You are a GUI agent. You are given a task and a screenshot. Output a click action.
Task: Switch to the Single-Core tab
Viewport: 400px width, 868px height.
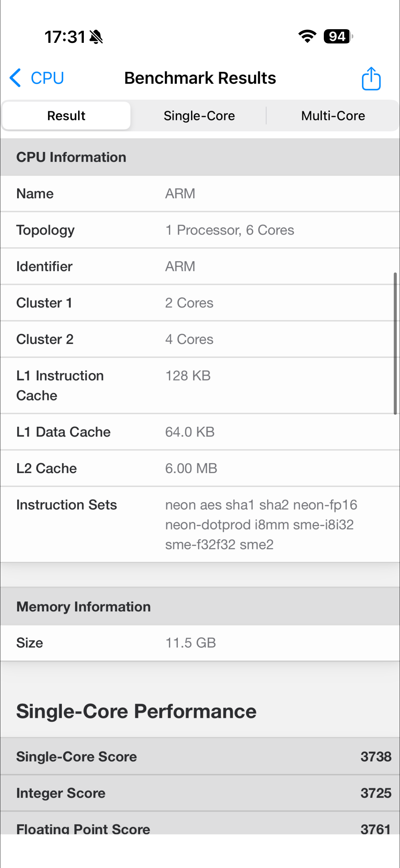click(199, 115)
